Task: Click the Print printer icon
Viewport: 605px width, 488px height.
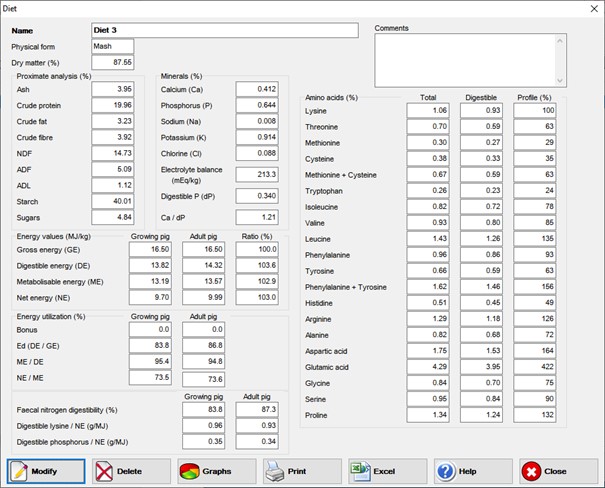Action: (x=275, y=471)
